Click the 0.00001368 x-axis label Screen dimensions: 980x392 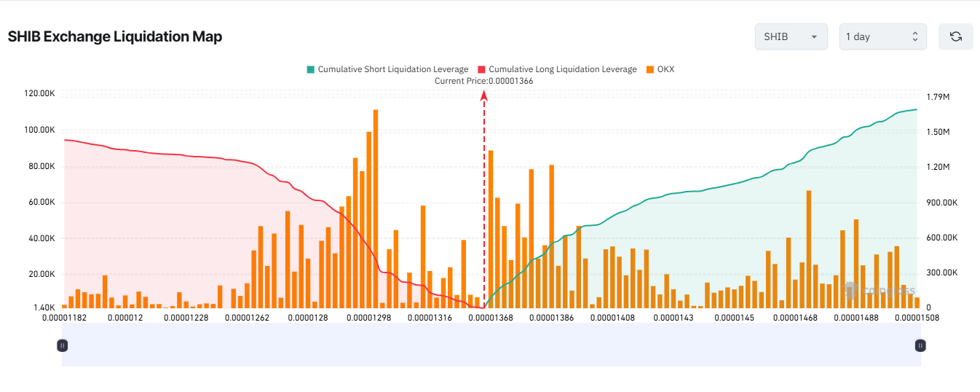pos(491,318)
